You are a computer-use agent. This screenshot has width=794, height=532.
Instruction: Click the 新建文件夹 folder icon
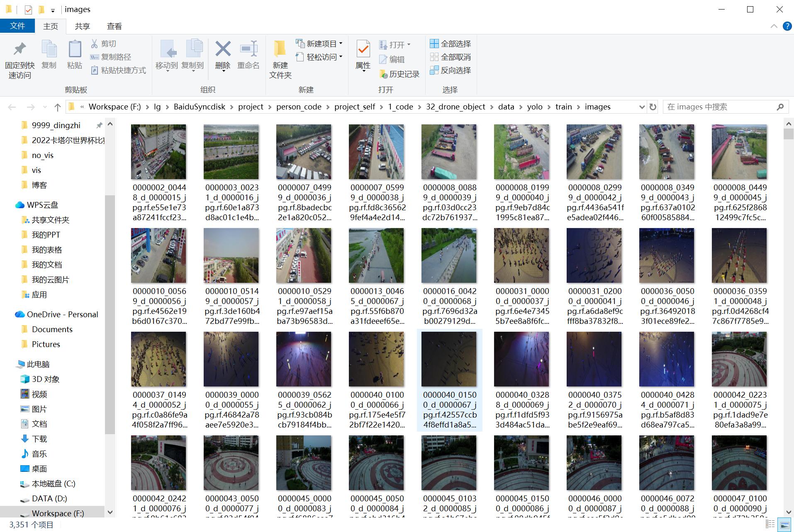pyautogui.click(x=280, y=49)
